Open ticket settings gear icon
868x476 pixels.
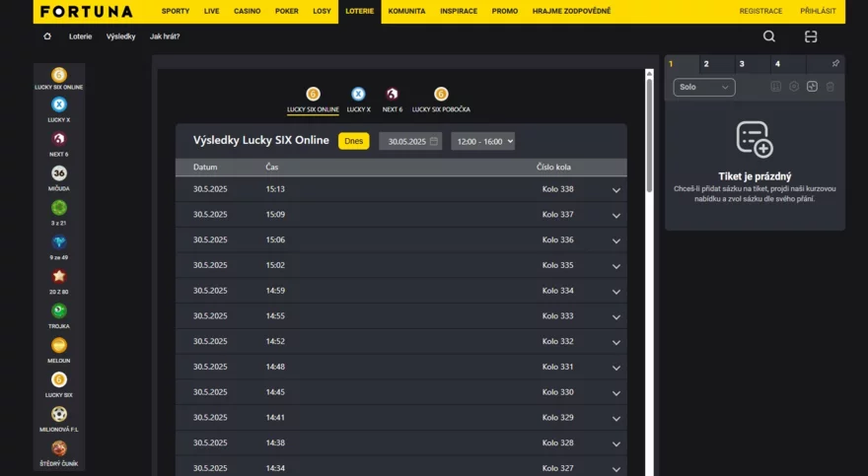794,87
